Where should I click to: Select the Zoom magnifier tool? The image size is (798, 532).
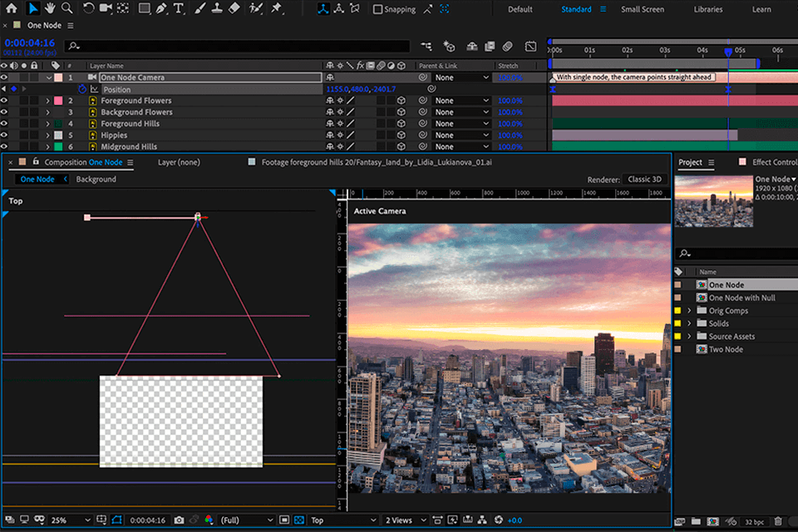point(66,8)
